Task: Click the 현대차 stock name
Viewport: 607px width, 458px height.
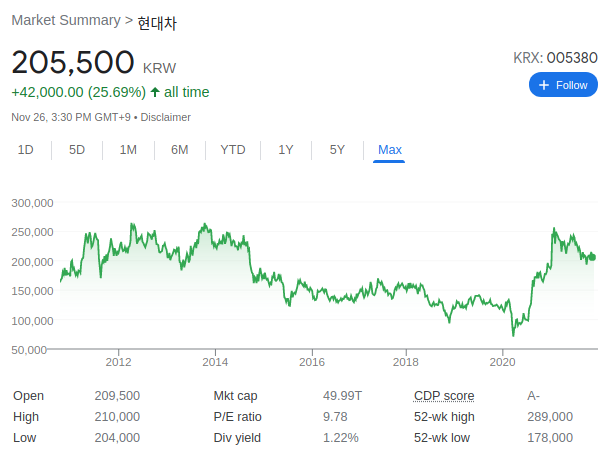Action: (157, 23)
